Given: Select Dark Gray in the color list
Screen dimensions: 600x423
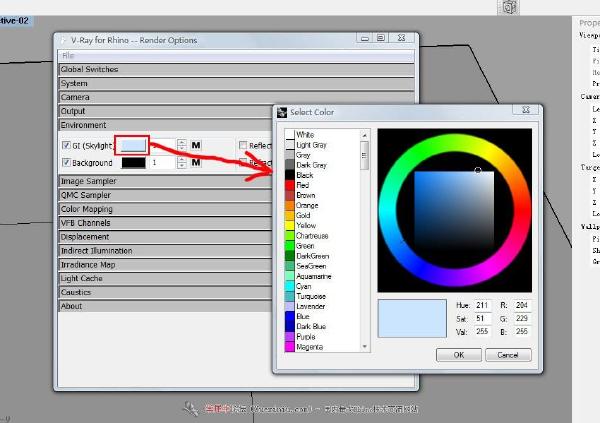Looking at the screenshot, I should 311,165.
